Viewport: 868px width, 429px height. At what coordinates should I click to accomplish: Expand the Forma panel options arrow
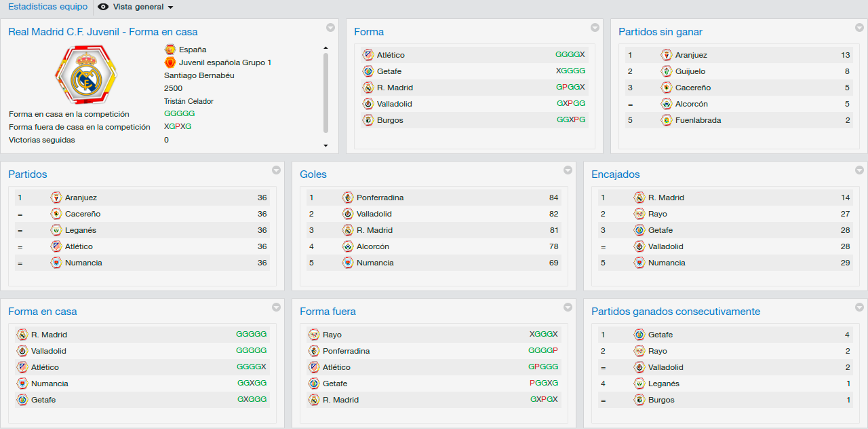595,28
